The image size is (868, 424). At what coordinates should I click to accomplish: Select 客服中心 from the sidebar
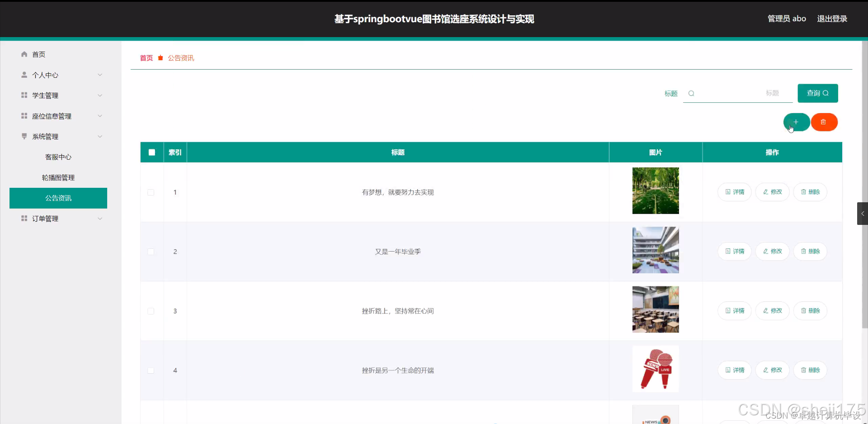58,157
